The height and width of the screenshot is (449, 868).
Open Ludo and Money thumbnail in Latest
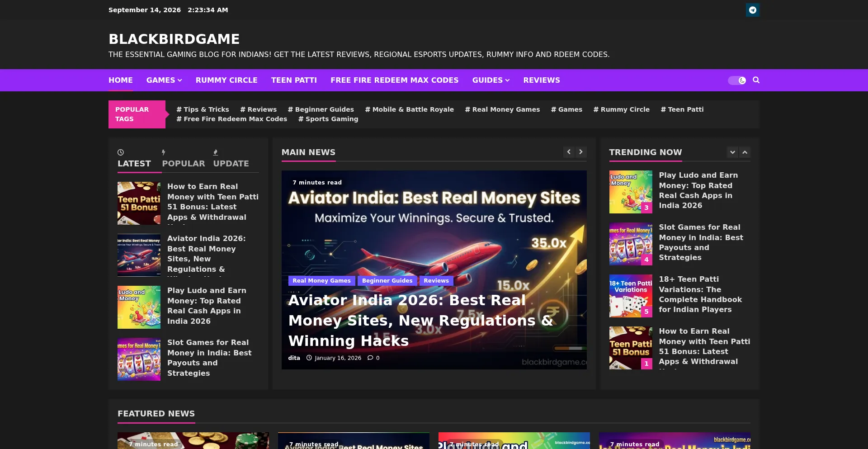coord(139,307)
